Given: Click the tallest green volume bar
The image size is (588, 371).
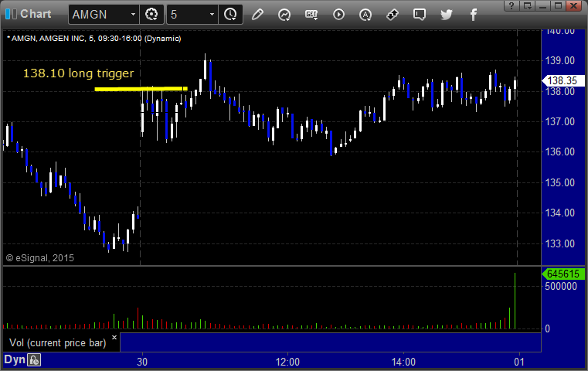Looking at the screenshot, I should [x=515, y=301].
